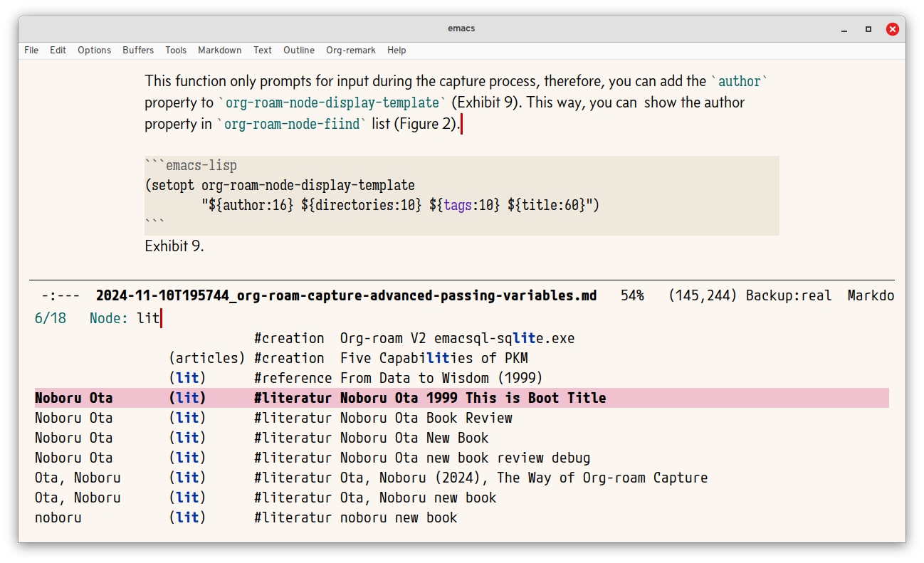
Task: Click the (articles) directory label
Action: (x=207, y=358)
